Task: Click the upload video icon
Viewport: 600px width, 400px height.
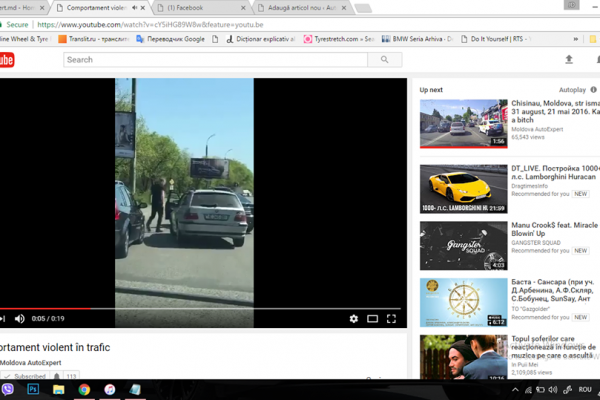Action: click(569, 59)
